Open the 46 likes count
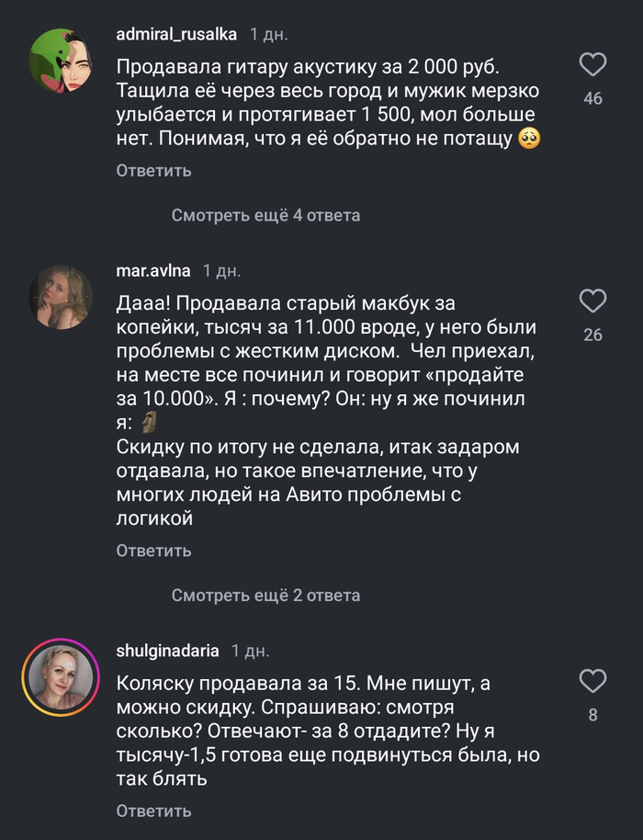 point(593,98)
